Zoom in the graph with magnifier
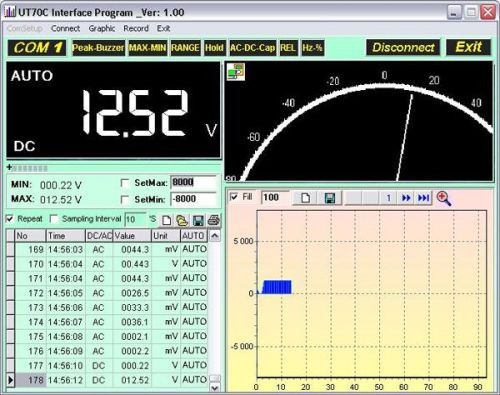The height and width of the screenshot is (395, 500). pos(444,199)
